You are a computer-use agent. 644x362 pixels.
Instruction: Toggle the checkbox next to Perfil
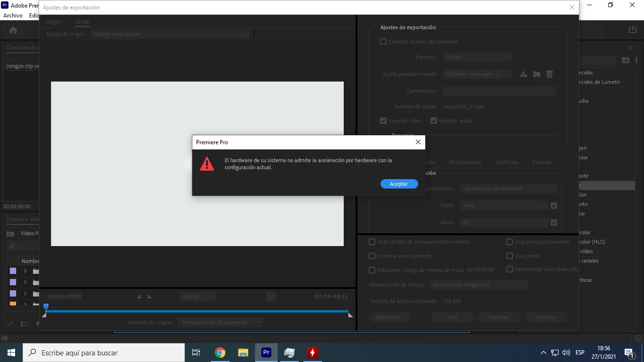pos(554,206)
